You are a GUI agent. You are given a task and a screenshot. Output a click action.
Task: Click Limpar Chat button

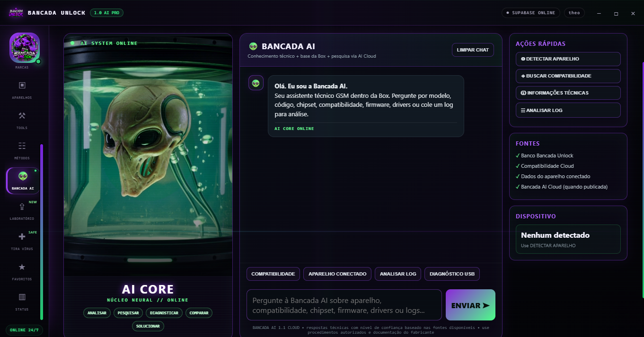473,50
